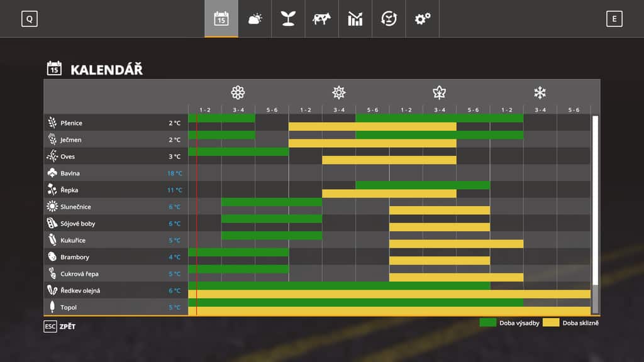Screen dimensions: 644x362
Task: Click the spring flower season icon
Action: pos(238,93)
